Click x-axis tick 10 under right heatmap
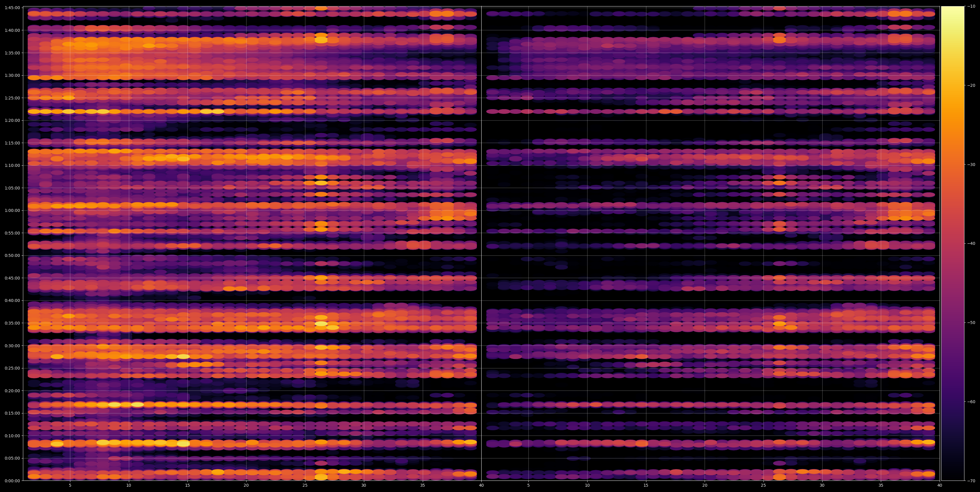Screen dimensions: 980x492 click(588, 485)
